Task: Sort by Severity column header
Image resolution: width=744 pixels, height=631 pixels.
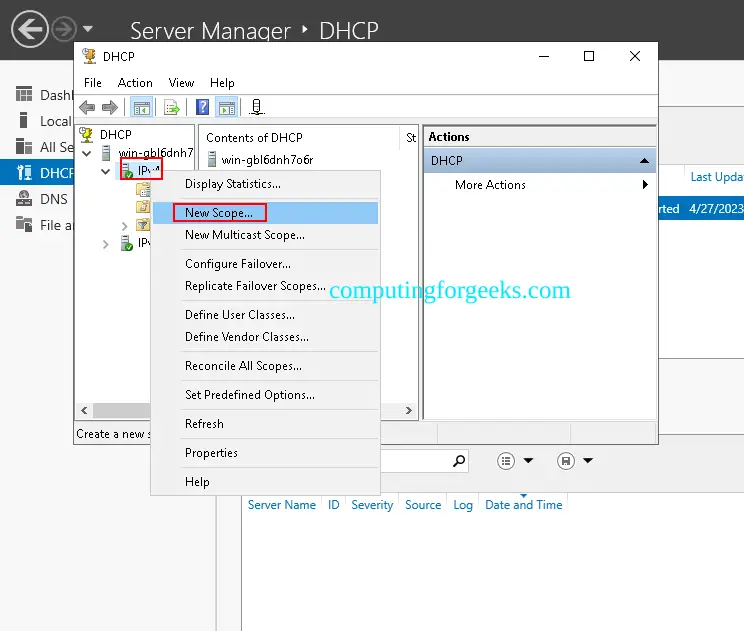Action: (372, 505)
